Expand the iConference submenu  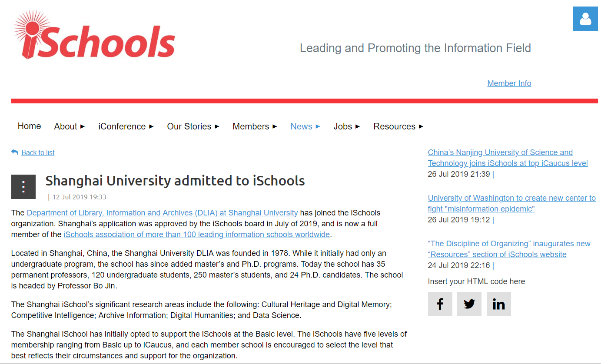151,127
